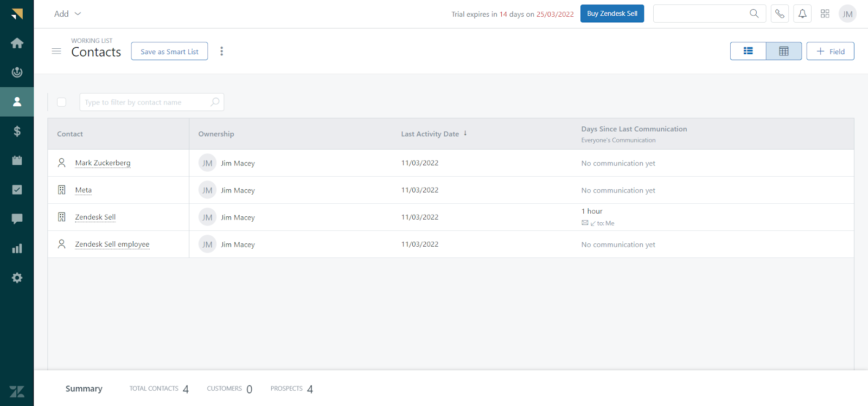Open the Communication chat icon
Screen dimensions: 868x406
point(17,219)
